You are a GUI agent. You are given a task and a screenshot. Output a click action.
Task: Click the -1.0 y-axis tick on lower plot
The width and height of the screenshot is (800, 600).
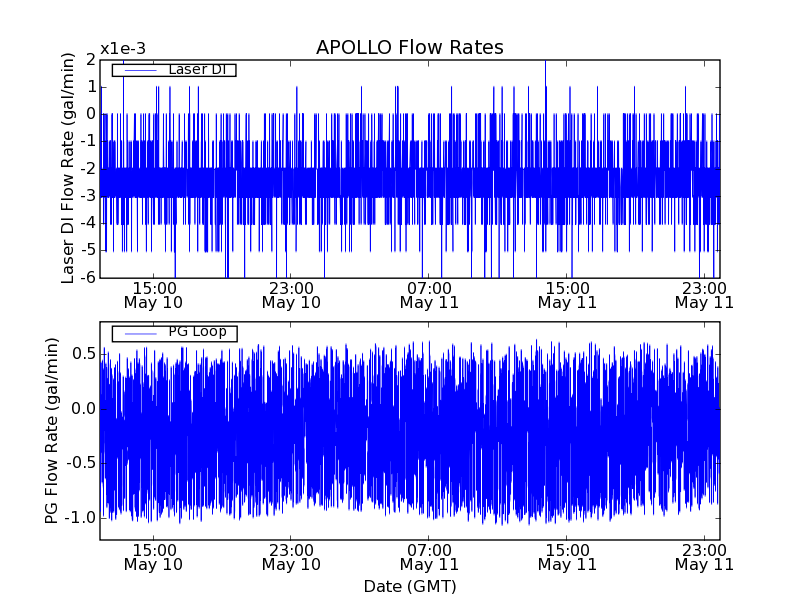80,518
